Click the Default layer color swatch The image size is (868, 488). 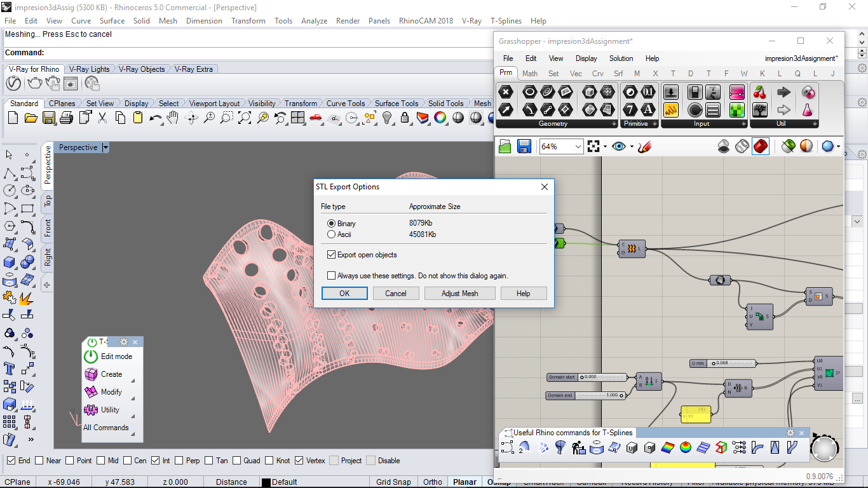[x=266, y=482]
